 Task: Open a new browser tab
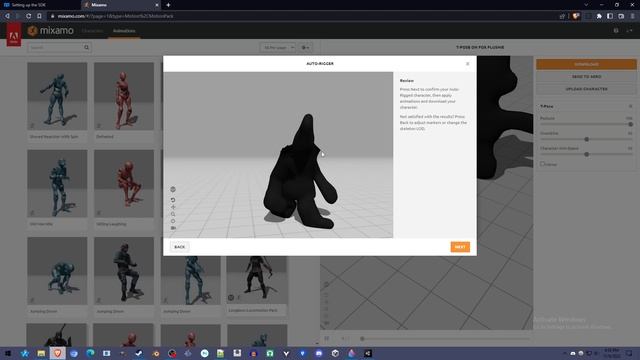168,5
